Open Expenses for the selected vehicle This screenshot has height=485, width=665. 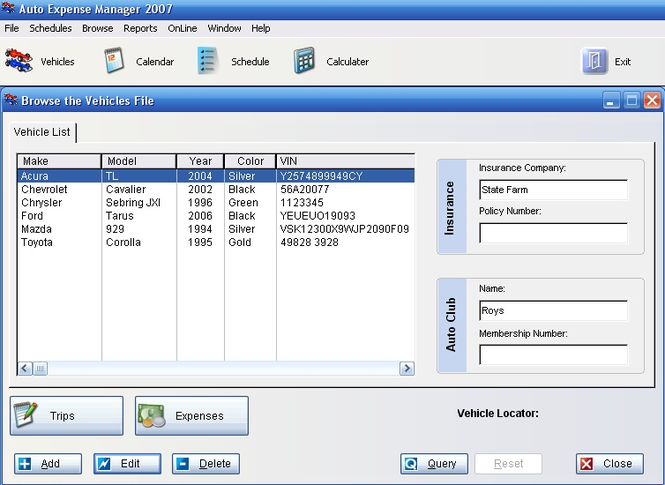(192, 416)
